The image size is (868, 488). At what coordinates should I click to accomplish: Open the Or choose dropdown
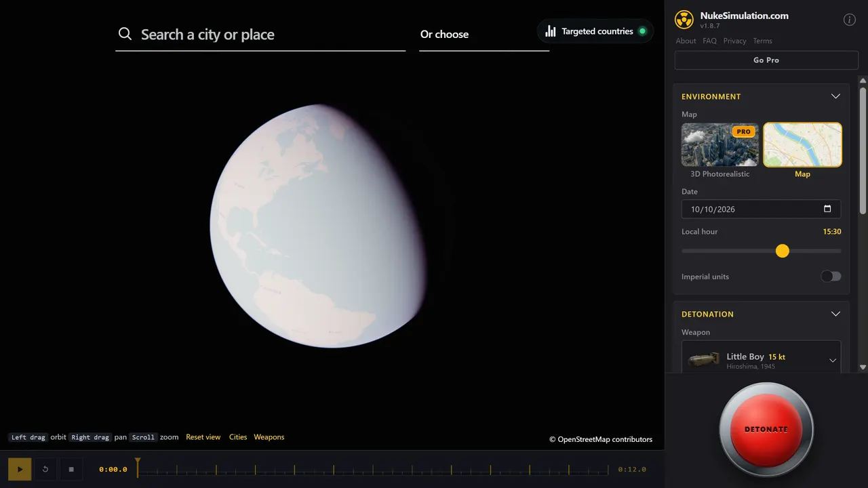coord(484,35)
